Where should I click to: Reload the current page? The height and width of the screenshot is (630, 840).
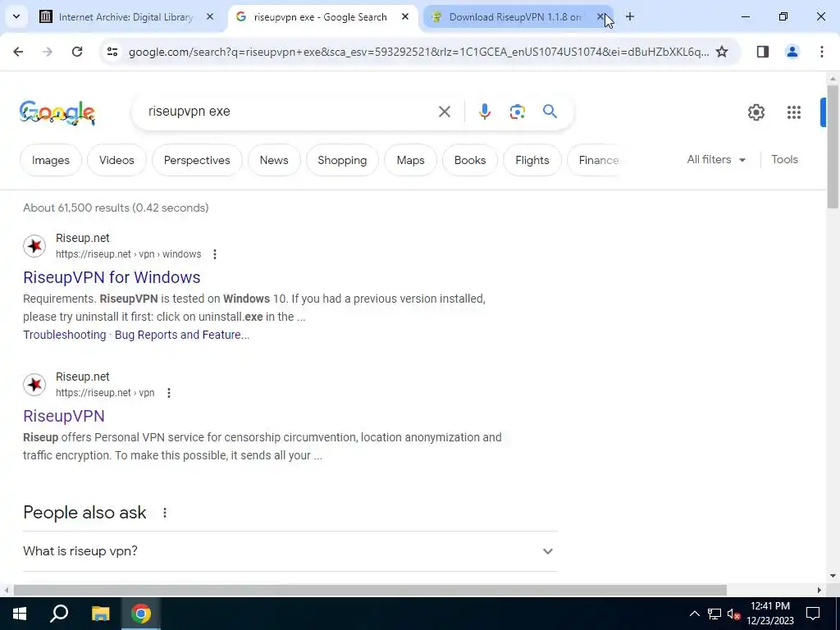coord(77,52)
